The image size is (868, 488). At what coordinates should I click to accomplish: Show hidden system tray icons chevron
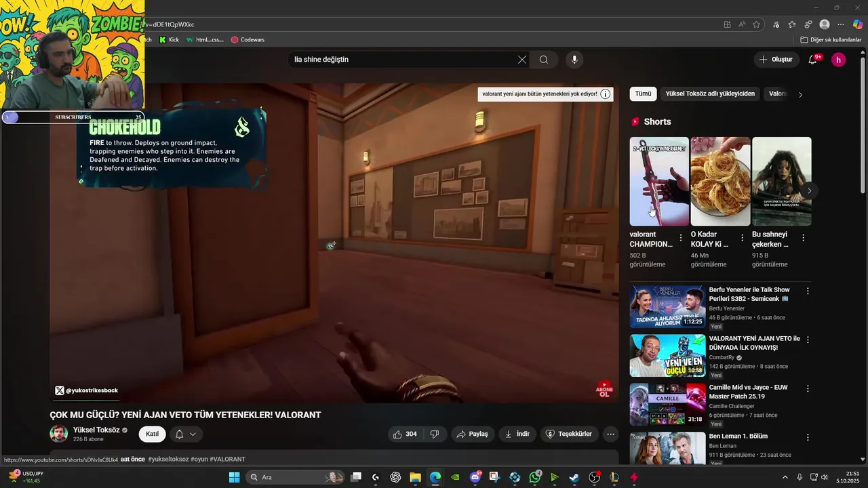(785, 477)
